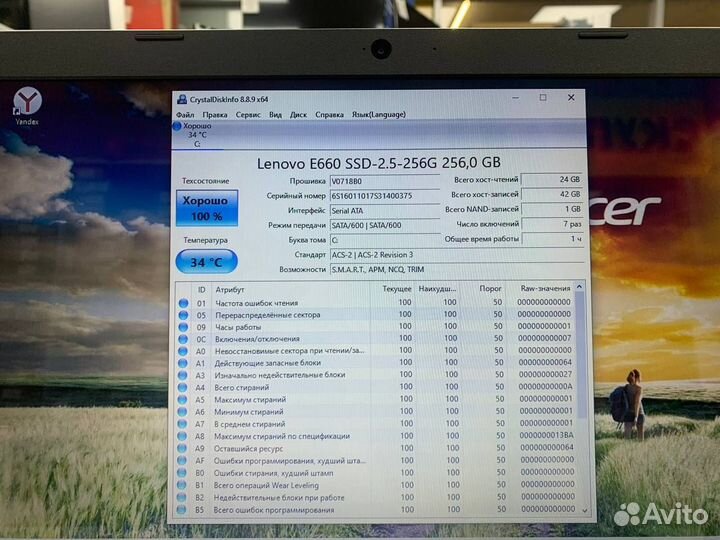The image size is (720, 540).
Task: Select the row Оставшийся ресурс
Action: 375,448
